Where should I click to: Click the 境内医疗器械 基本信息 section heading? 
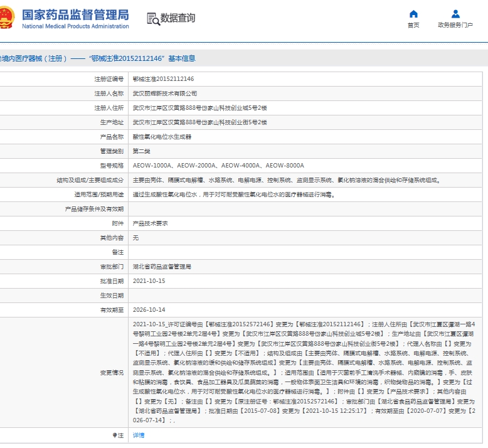98,58
